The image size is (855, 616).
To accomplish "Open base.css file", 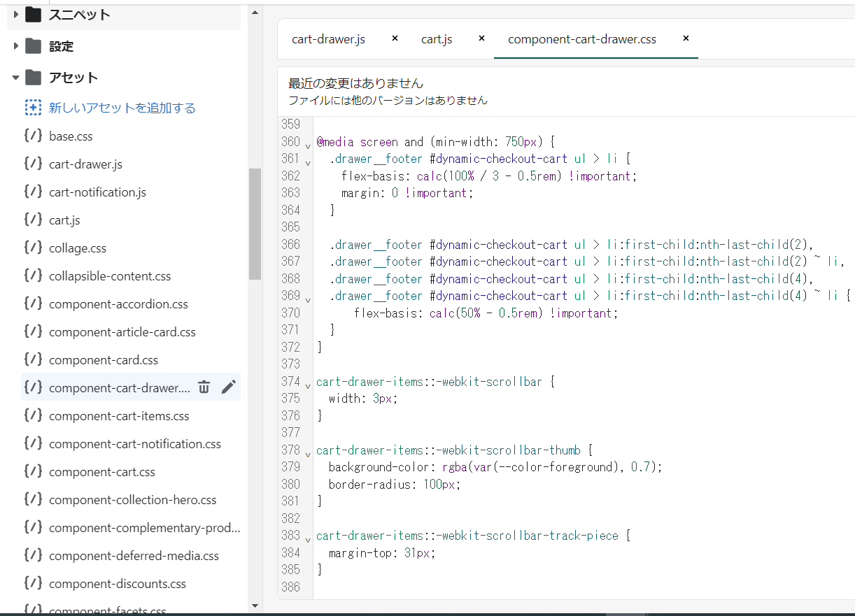I will pyautogui.click(x=71, y=136).
